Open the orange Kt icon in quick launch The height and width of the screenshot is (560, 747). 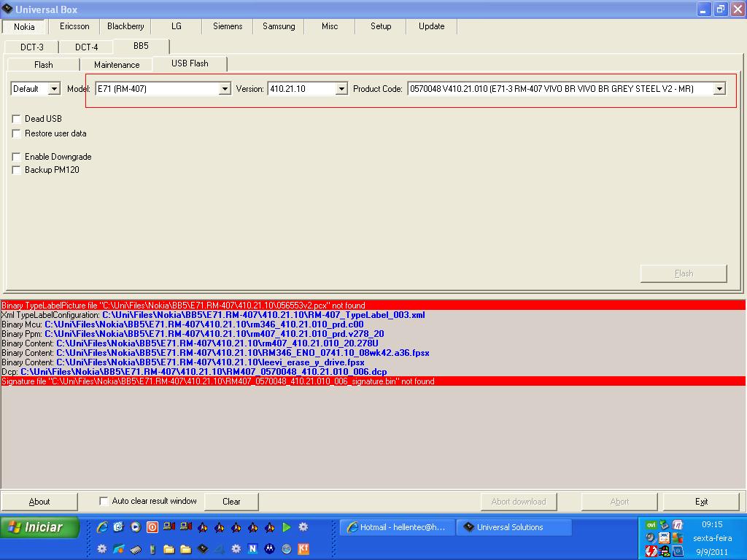pyautogui.click(x=303, y=549)
